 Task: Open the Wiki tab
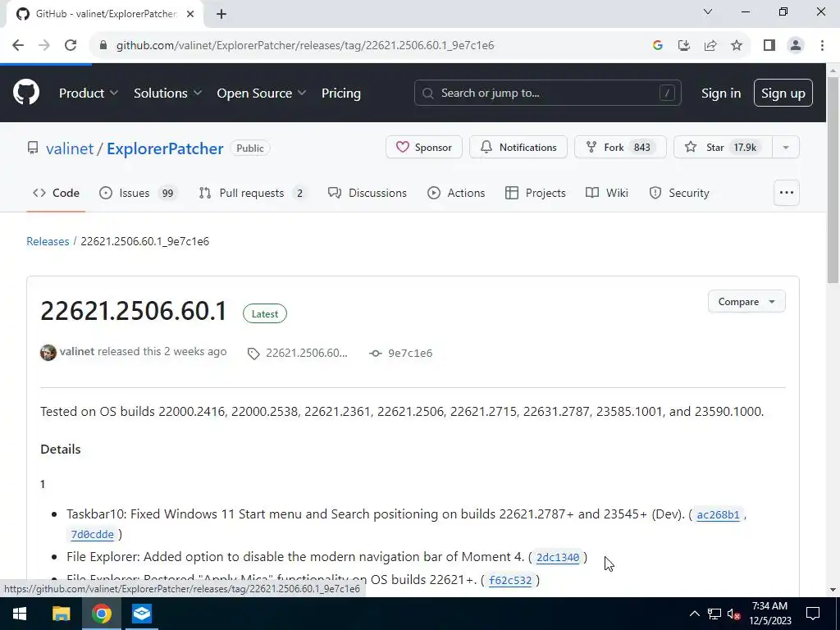[x=607, y=193]
